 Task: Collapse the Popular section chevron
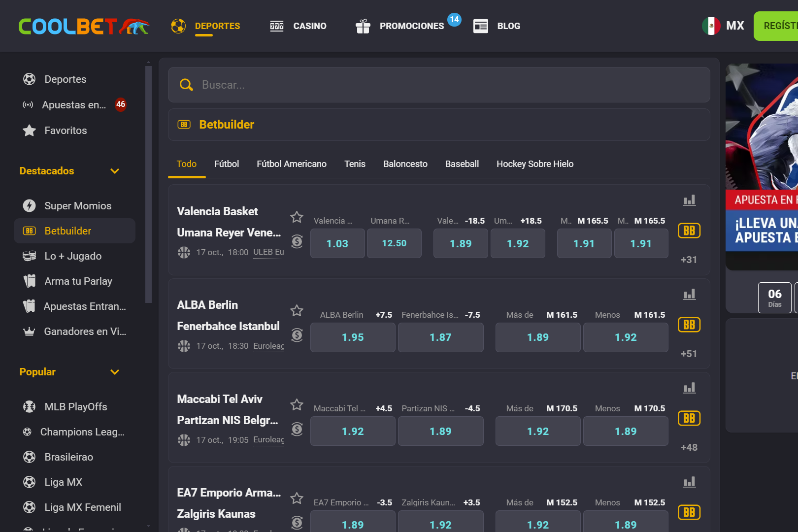(115, 372)
